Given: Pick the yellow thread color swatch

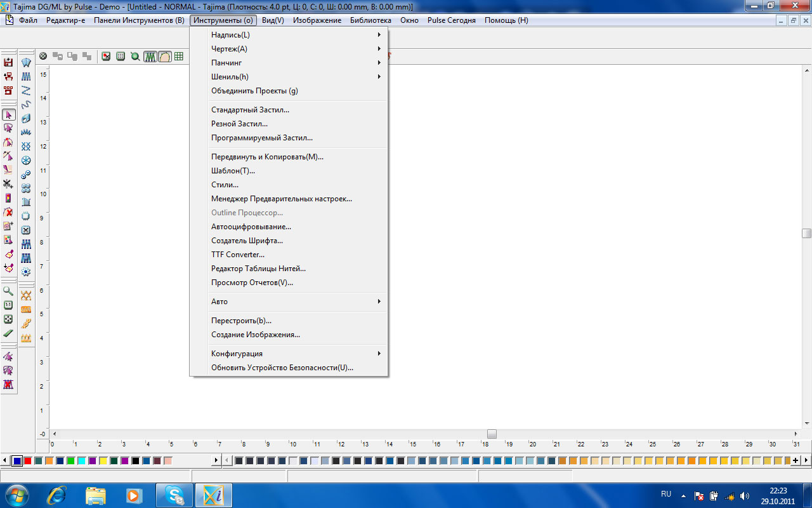Looking at the screenshot, I should coord(103,460).
